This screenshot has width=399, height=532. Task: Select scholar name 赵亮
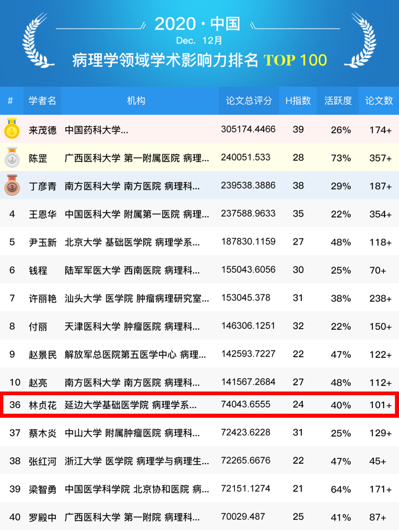[x=38, y=383]
